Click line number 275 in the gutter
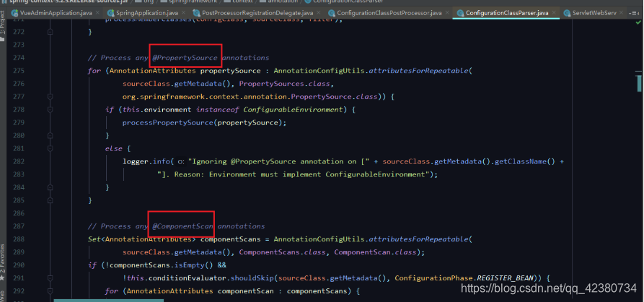Viewport: 644px width, 302px height. [x=19, y=71]
